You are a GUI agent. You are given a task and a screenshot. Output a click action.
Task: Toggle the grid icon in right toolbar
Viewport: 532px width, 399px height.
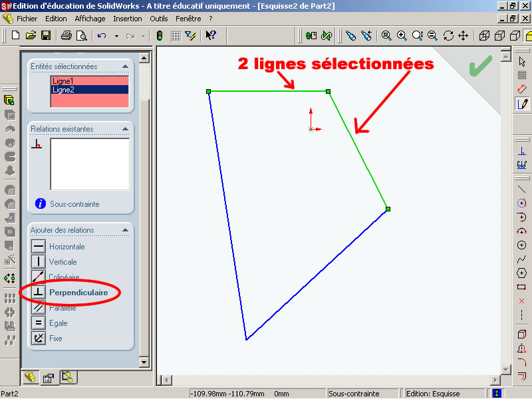point(522,75)
